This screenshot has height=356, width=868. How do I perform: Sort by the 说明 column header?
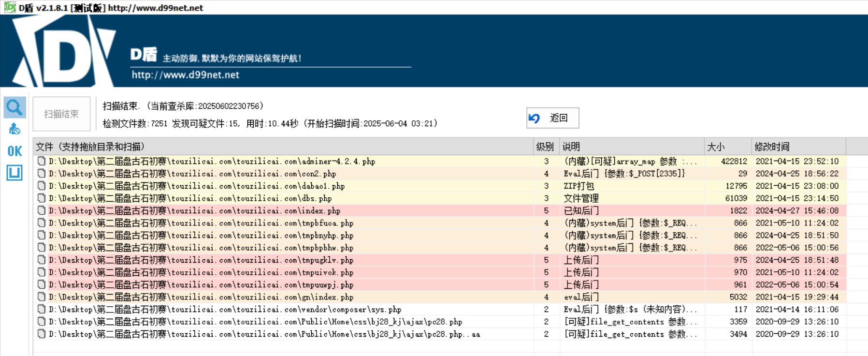point(632,147)
